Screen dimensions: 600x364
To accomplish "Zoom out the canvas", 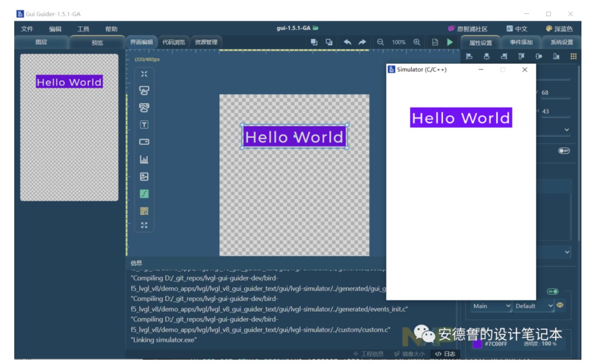I will [380, 42].
